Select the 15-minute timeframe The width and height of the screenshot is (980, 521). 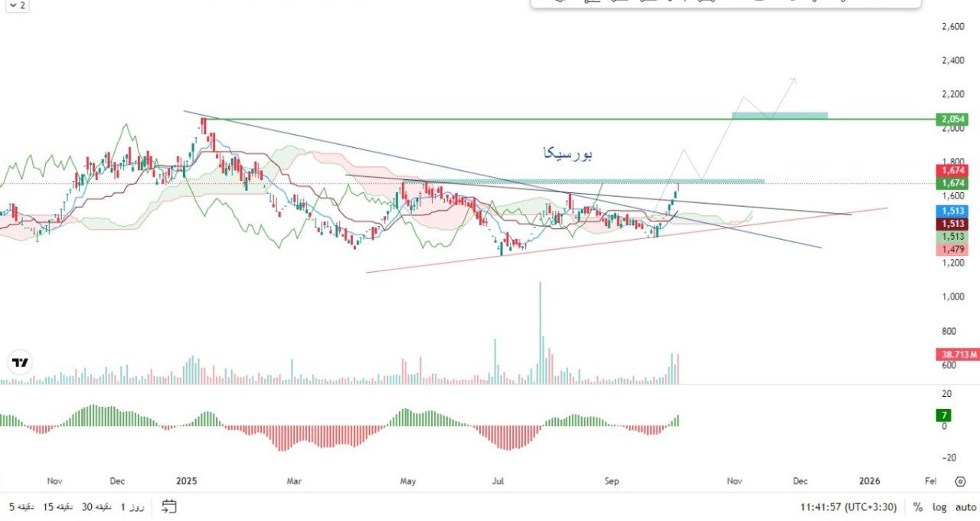[x=57, y=506]
